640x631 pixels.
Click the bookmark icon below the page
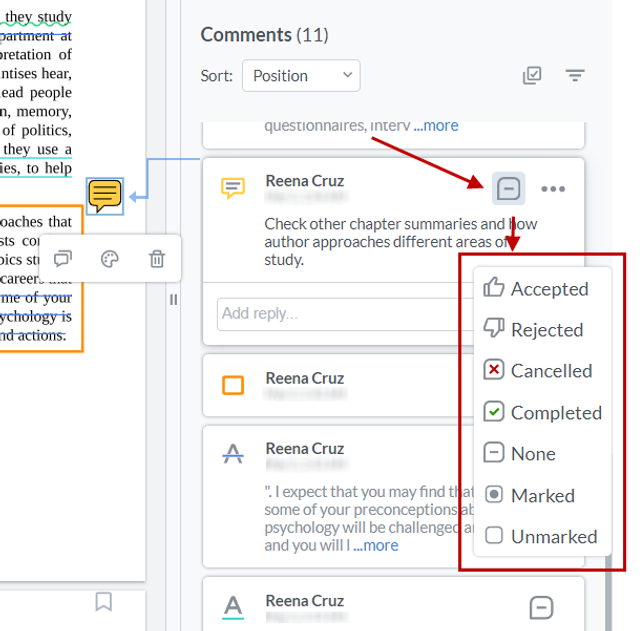click(x=104, y=602)
